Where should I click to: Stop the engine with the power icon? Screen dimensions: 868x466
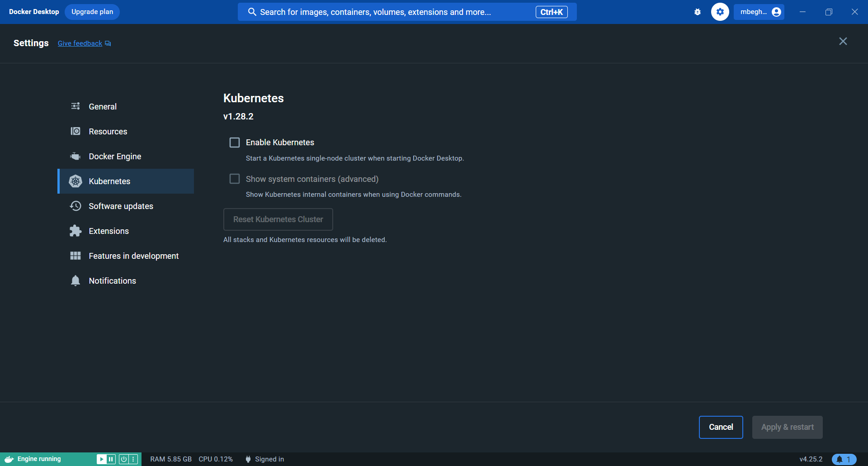coord(124,459)
